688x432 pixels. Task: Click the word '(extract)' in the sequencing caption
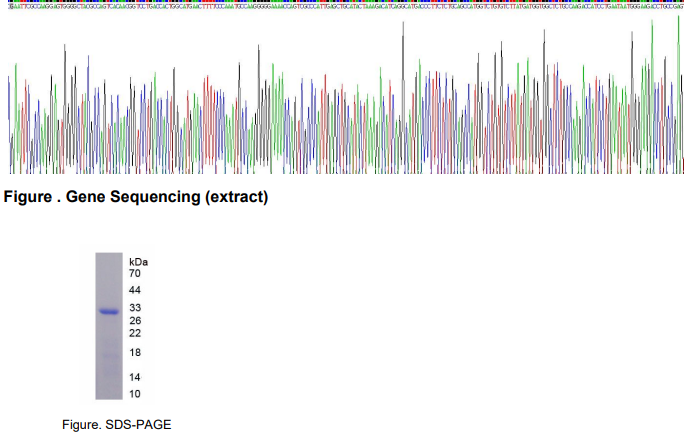click(236, 198)
